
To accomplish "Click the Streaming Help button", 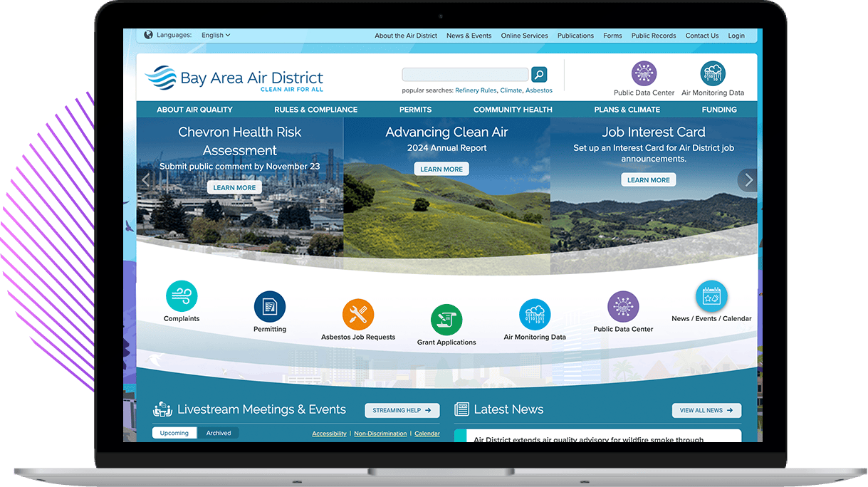I will click(x=402, y=410).
